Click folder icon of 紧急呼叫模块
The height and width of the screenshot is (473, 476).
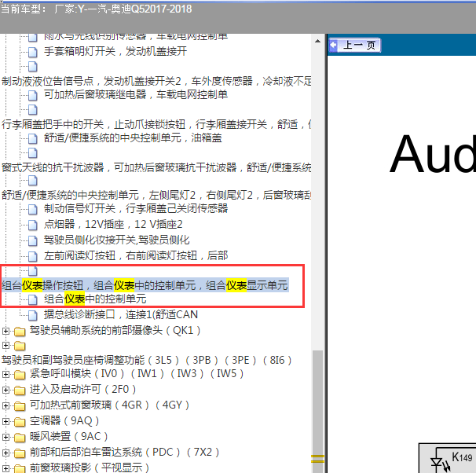coord(20,375)
